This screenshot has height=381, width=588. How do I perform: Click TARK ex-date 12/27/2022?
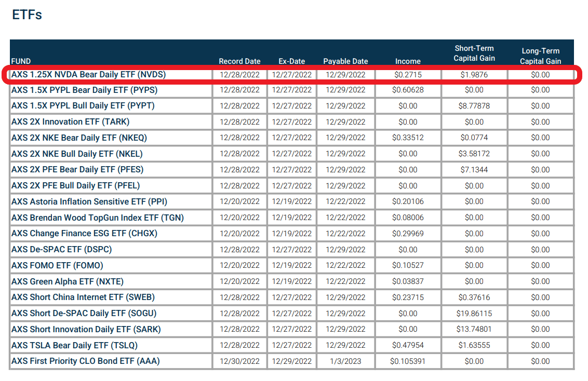pyautogui.click(x=292, y=122)
